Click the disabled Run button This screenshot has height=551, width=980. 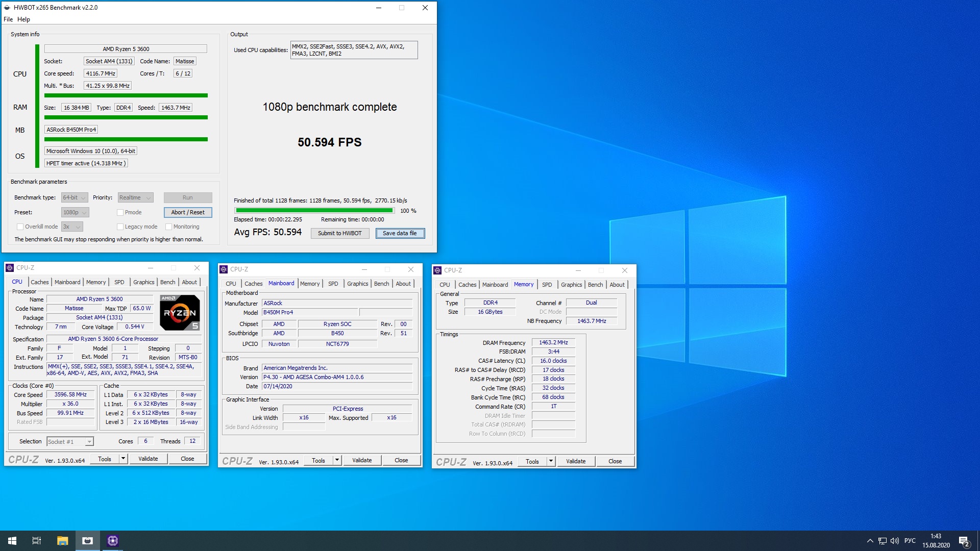pos(188,198)
